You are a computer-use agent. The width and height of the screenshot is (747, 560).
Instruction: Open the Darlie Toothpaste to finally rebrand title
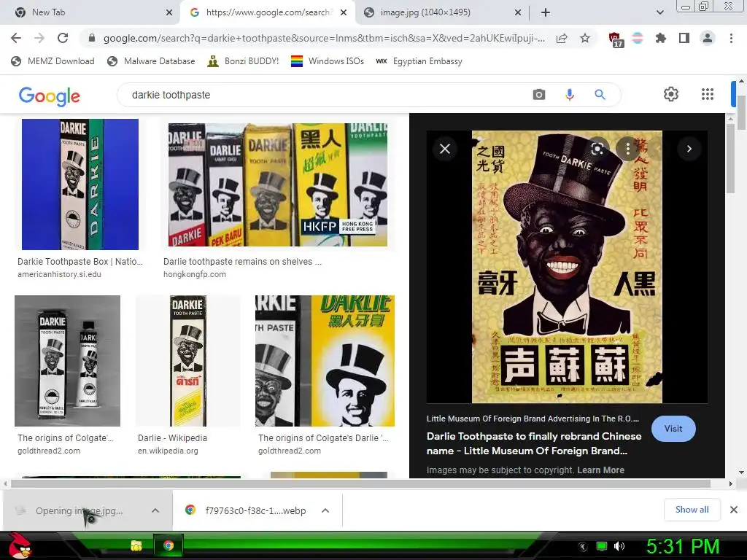coord(534,443)
